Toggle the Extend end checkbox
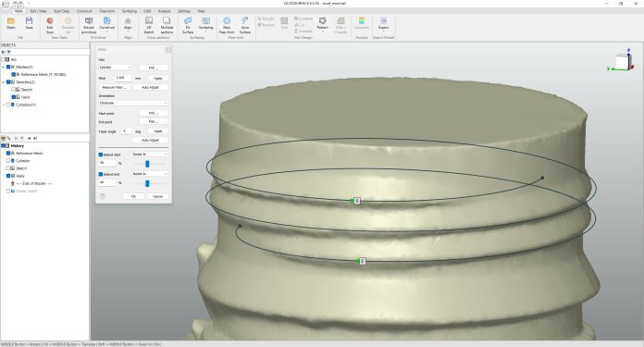 tap(101, 174)
